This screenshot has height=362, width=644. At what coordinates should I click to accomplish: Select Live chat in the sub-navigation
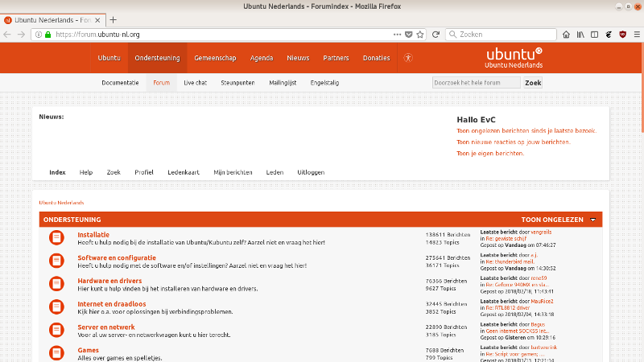click(x=195, y=83)
